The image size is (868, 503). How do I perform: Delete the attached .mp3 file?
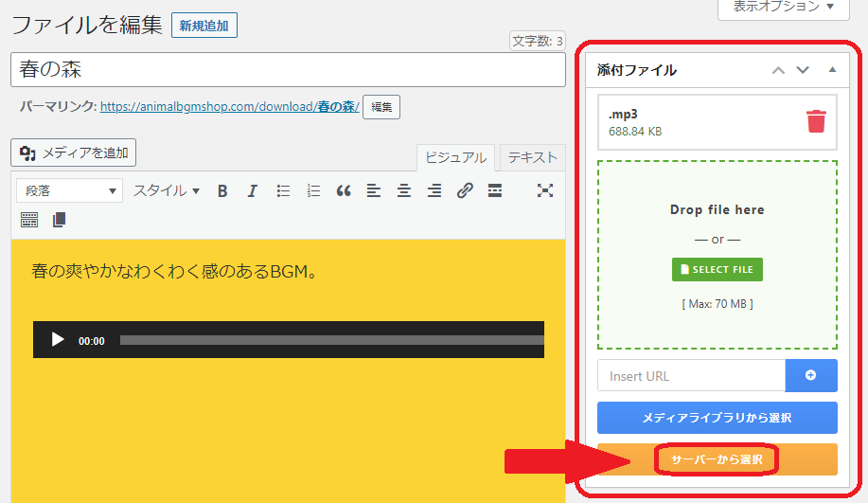tap(815, 121)
